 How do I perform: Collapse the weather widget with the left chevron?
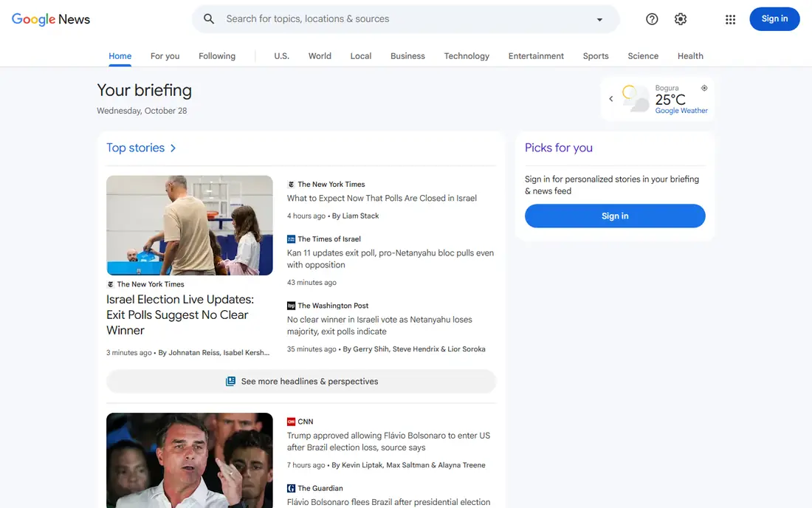[611, 98]
